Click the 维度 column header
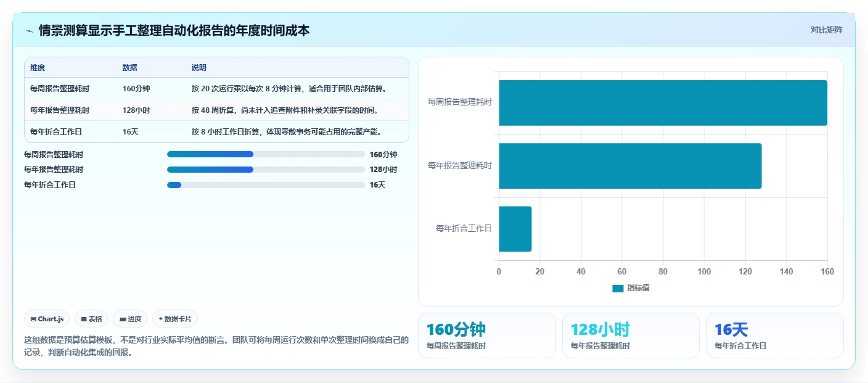The image size is (868, 383). tap(38, 68)
